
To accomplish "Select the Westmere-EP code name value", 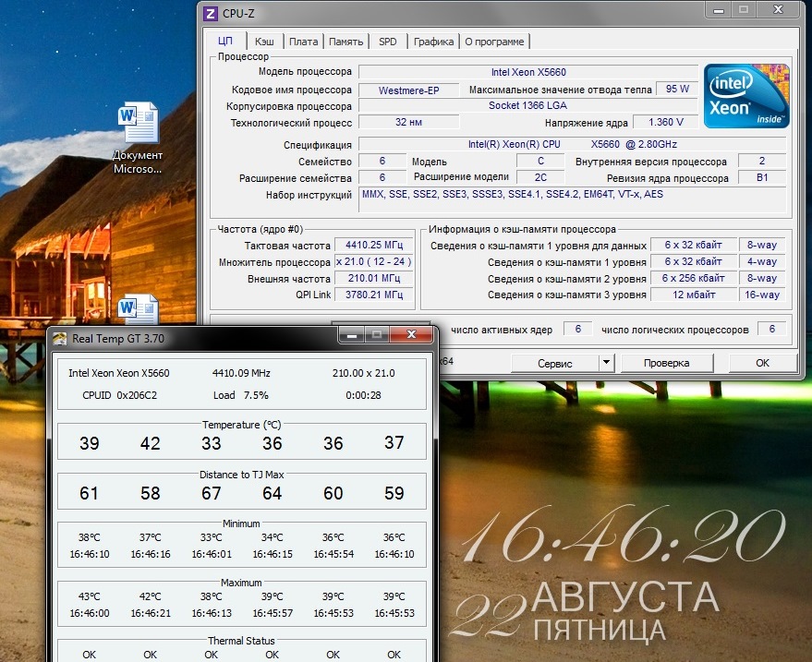I will click(408, 90).
